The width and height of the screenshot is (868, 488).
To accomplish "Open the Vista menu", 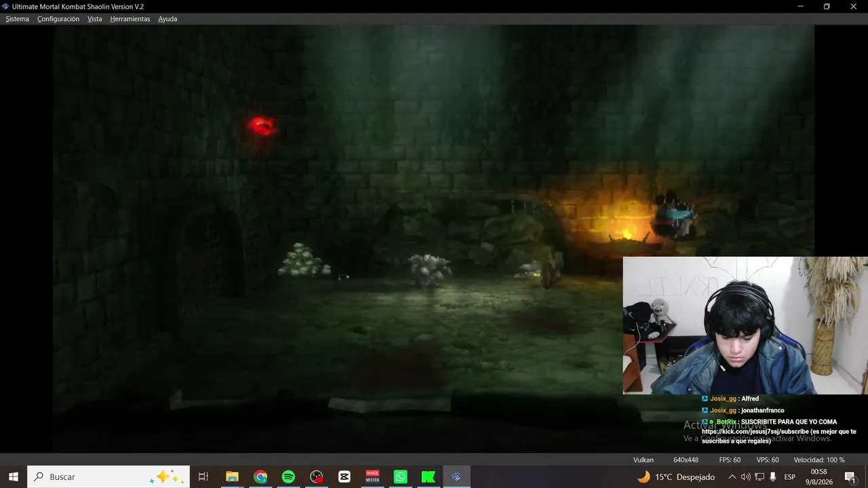I will click(x=95, y=19).
